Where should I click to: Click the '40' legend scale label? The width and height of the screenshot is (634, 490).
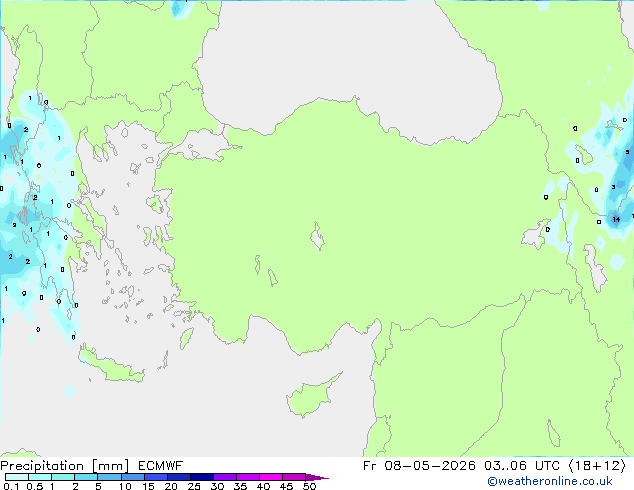click(263, 486)
